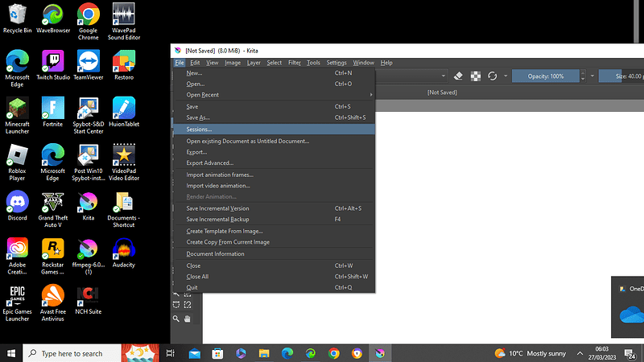Image resolution: width=644 pixels, height=362 pixels.
Task: Select the Krita desktop shortcut
Action: click(x=89, y=206)
